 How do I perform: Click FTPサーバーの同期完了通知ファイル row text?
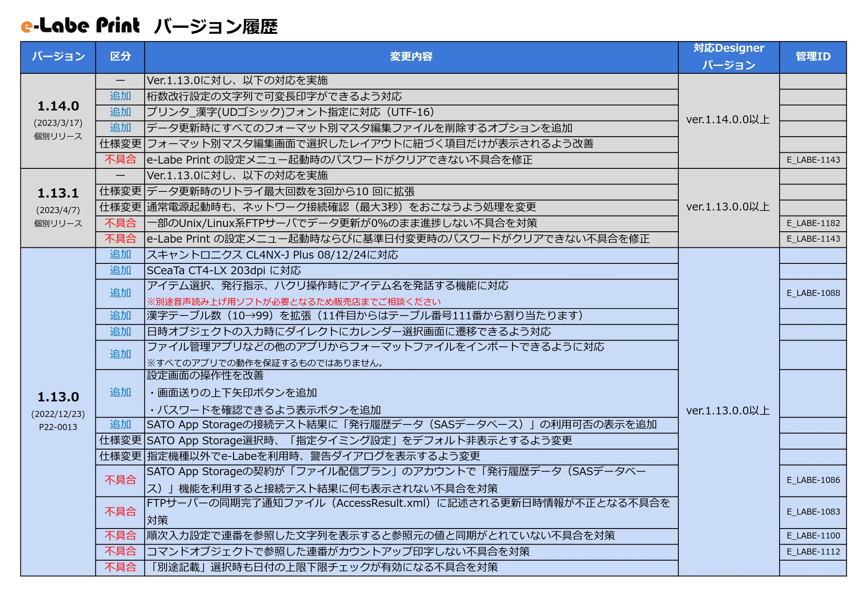coord(408,512)
